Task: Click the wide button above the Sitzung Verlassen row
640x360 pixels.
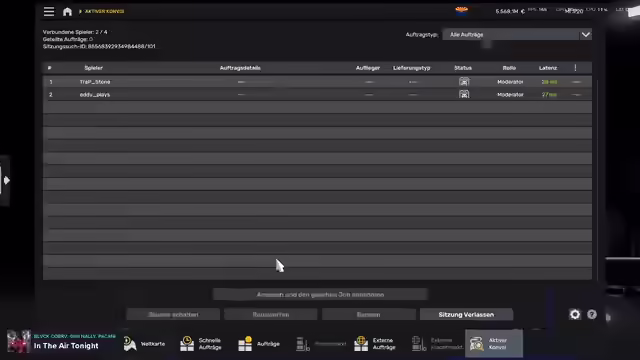Action: [x=320, y=294]
